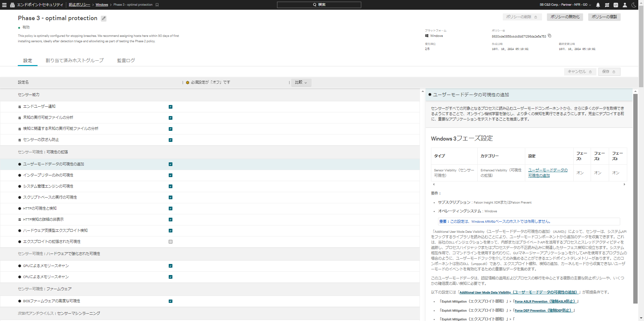Viewport: 644px width, 321px height.
Task: Uncheck the エンドユーザー通知 checkbox
Action: (170, 107)
